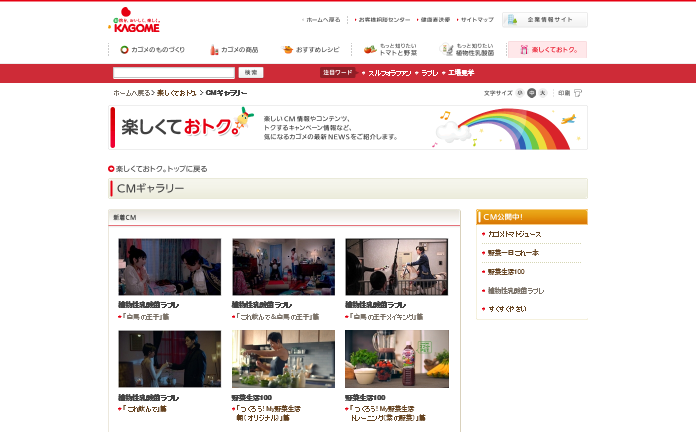696x432 pixels.
Task: Open 「これ飲んで&白馬の王子」篇 thumbnail
Action: 283,267
